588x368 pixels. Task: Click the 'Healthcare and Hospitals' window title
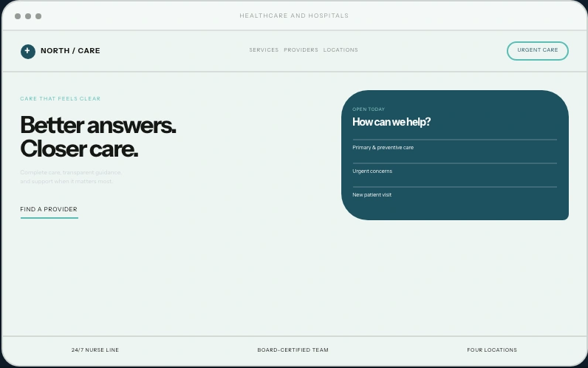point(294,16)
